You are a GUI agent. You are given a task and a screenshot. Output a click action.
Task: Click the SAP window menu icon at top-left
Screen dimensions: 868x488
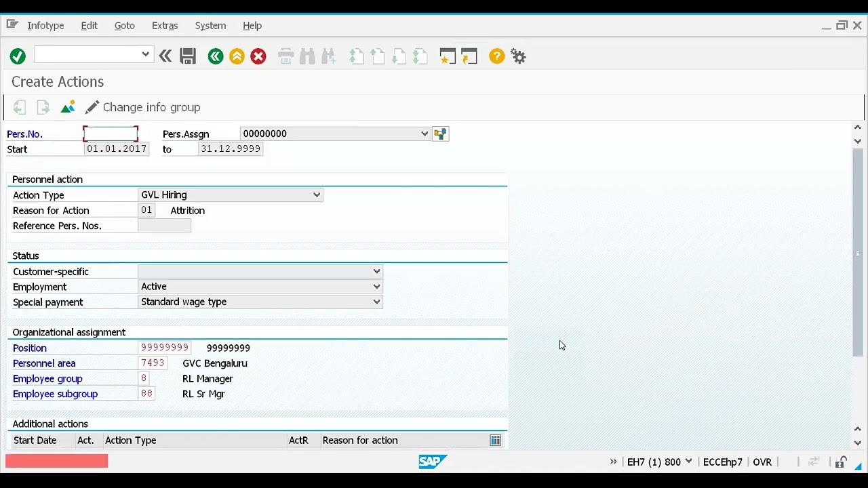coord(12,24)
